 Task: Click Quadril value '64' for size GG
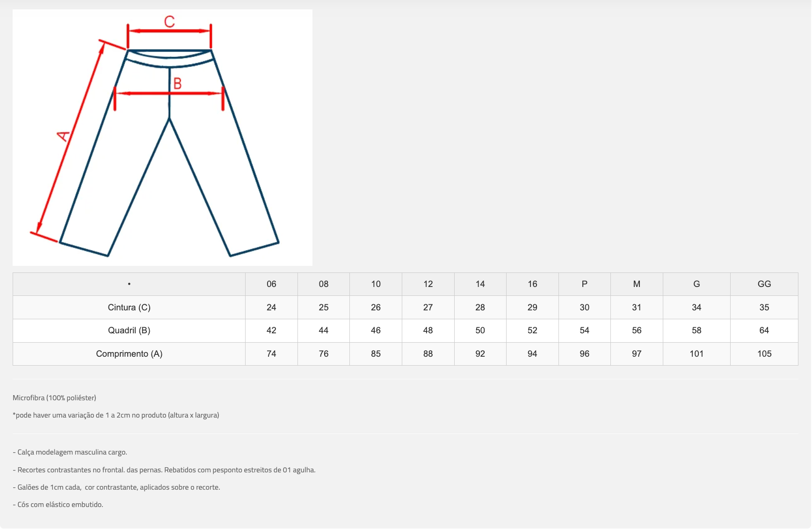tap(764, 331)
